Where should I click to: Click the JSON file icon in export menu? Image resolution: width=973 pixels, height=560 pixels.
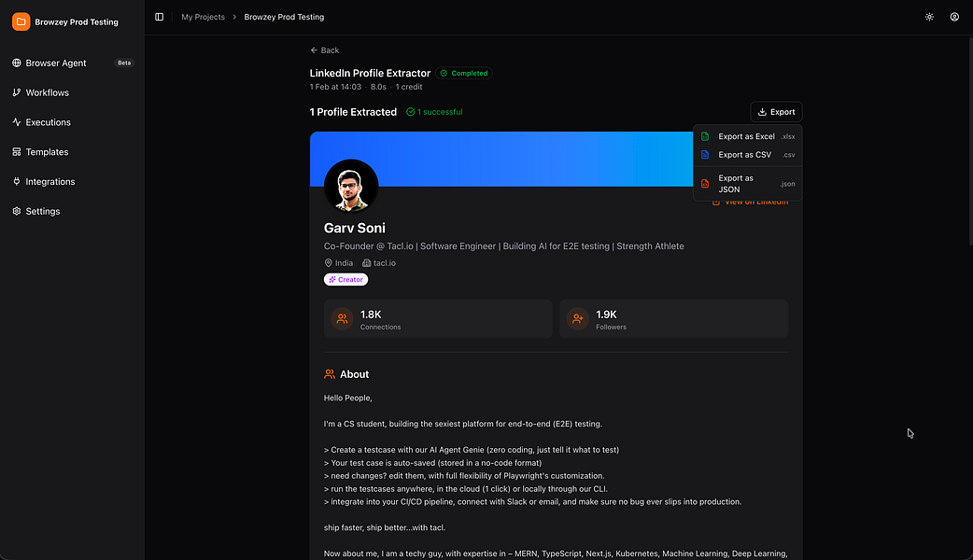point(705,184)
